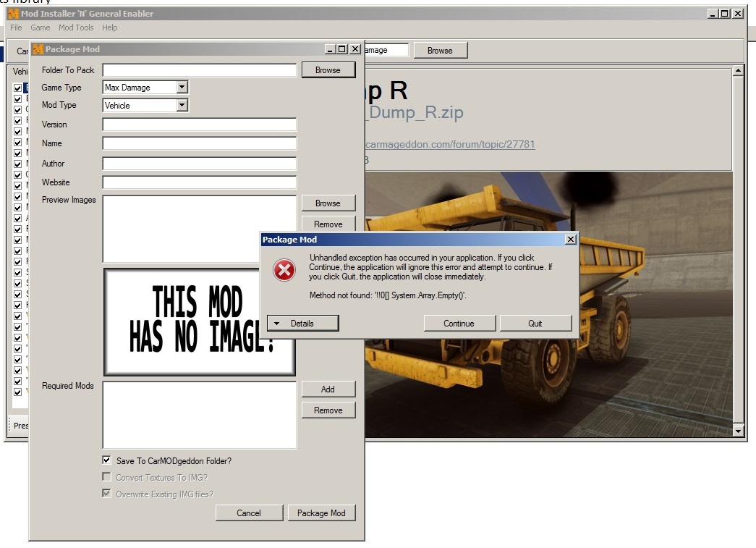Viewport: 756px width, 548px height.
Task: Click the Mod Installer app title icon
Action: click(x=12, y=14)
